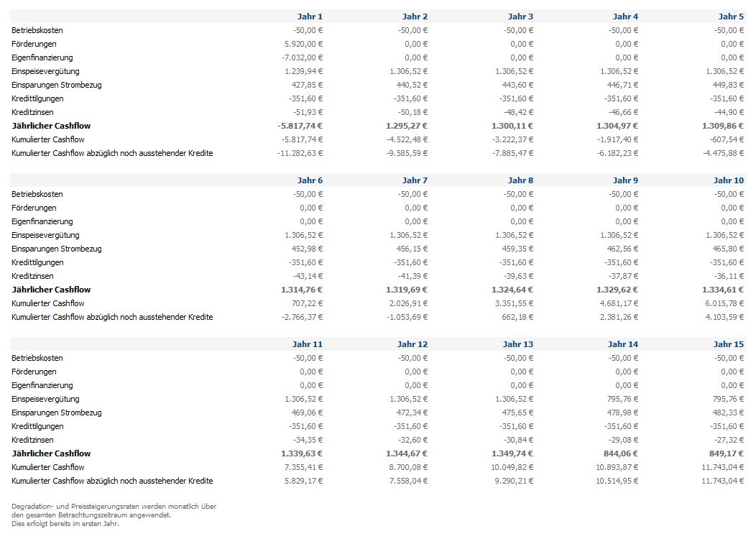This screenshot has height=539, width=756.
Task: Select the Jahr 13 column header
Action: pyautogui.click(x=518, y=344)
